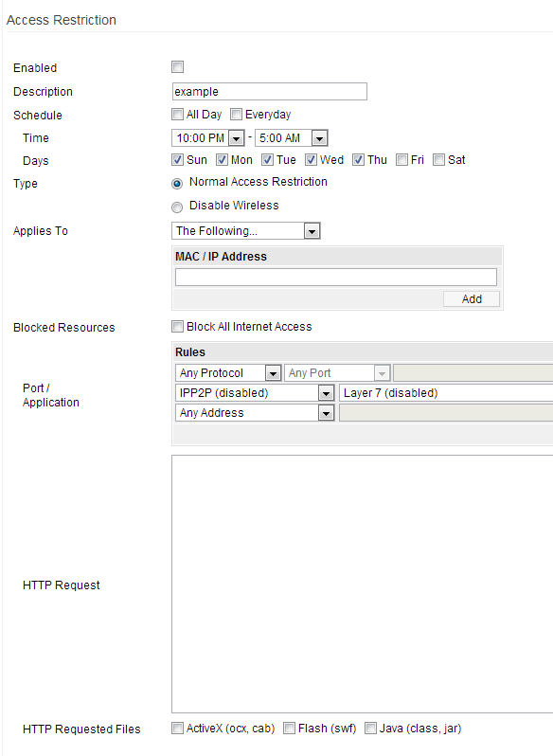Check the All Day schedule option
This screenshot has width=553, height=756.
tap(178, 115)
